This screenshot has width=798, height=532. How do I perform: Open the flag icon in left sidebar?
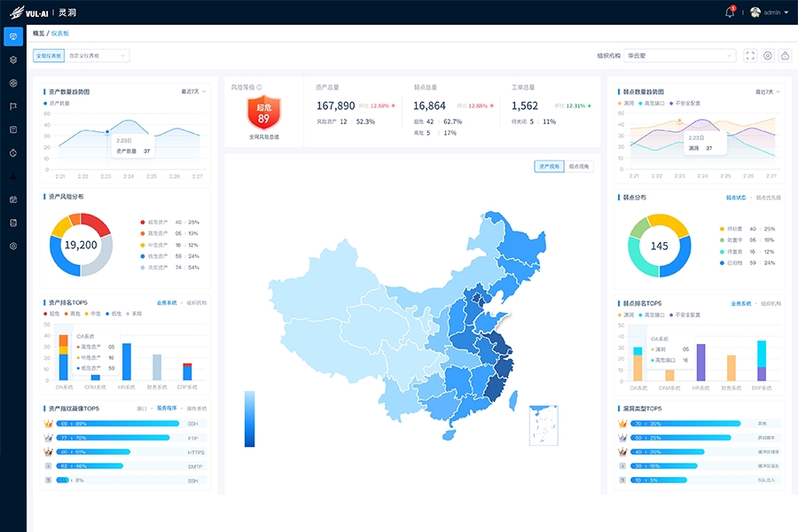coord(13,106)
